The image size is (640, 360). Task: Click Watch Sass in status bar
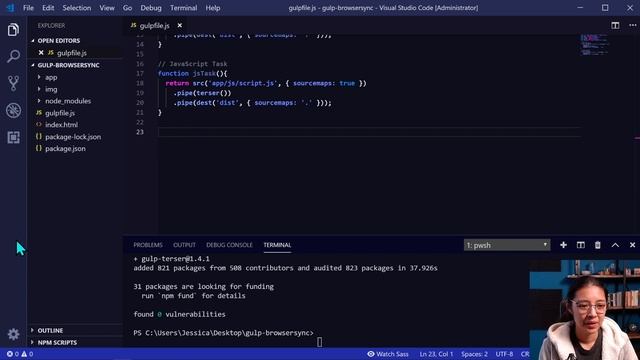(x=388, y=354)
